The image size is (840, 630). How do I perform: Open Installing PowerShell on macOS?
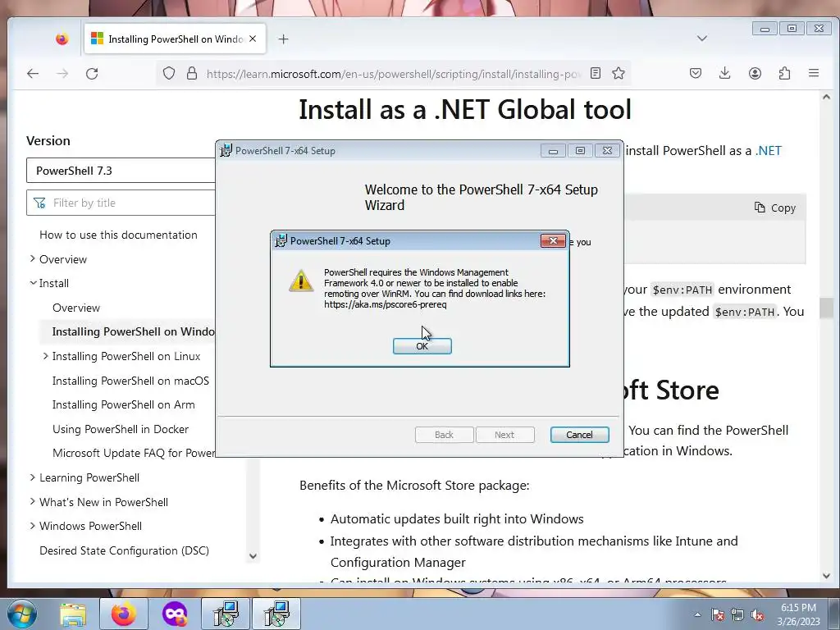130,381
